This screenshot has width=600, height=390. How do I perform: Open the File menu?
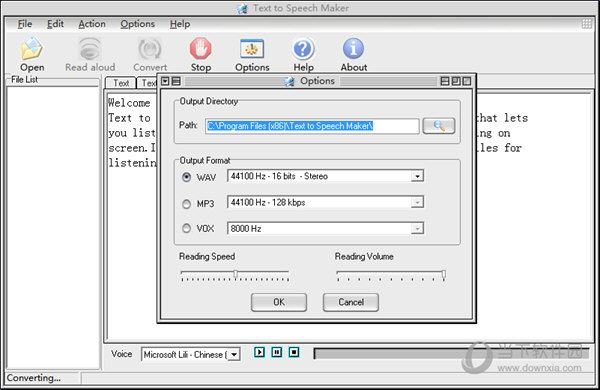(x=25, y=24)
